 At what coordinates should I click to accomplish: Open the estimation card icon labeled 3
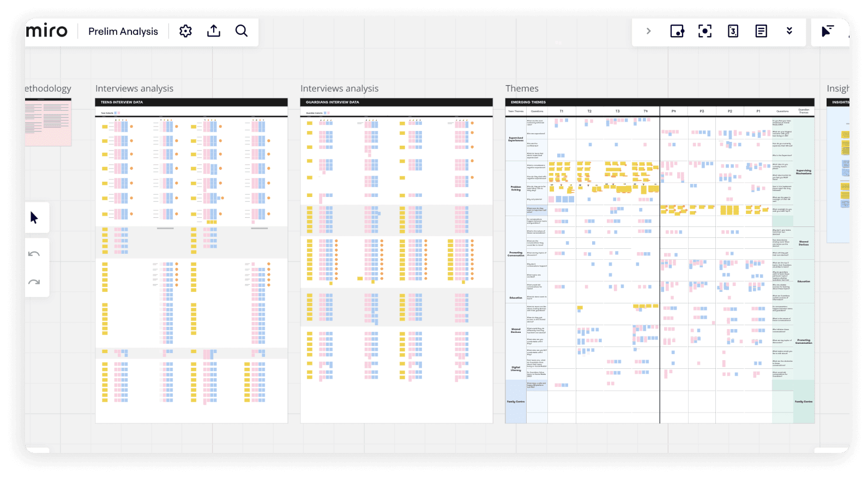(x=733, y=31)
